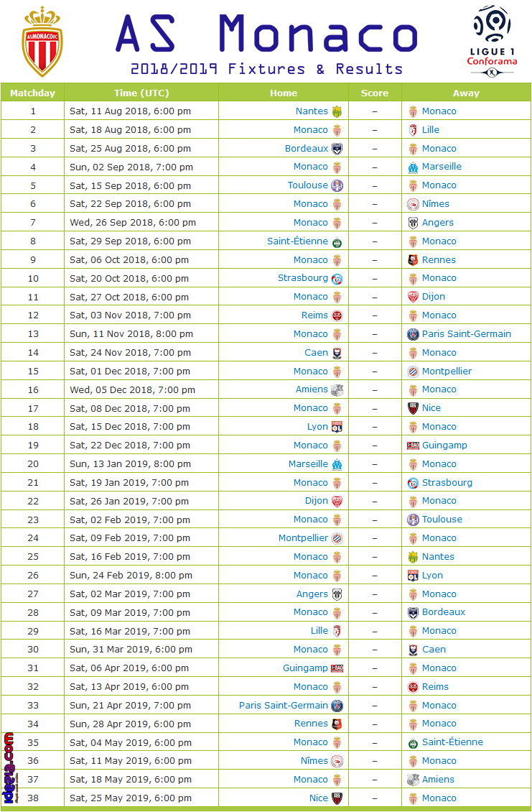Open the Montpellier home link in matchday 24
Image resolution: width=532 pixels, height=812 pixels.
pos(303,538)
